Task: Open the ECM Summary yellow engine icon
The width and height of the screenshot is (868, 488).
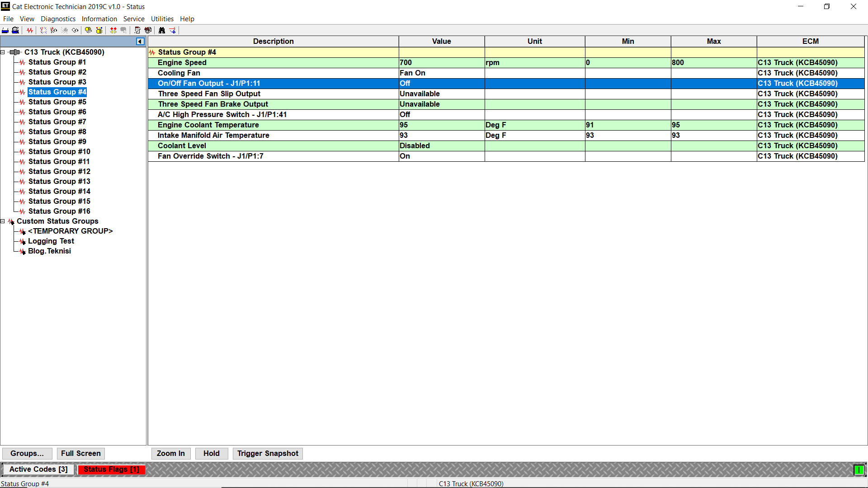Action: (x=89, y=30)
